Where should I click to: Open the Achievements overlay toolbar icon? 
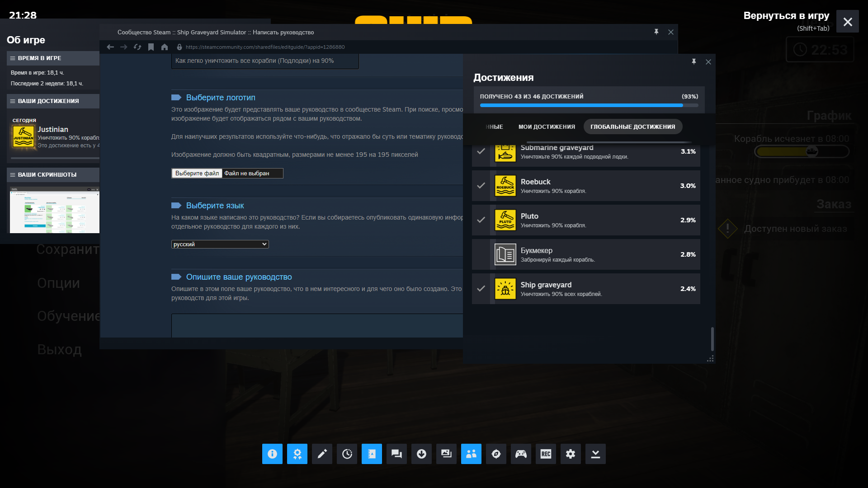click(x=297, y=454)
